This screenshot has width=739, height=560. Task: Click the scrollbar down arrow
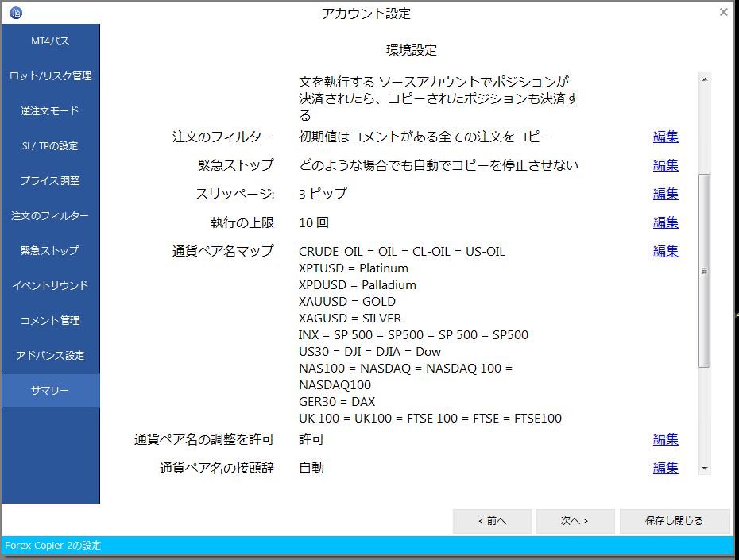click(704, 469)
